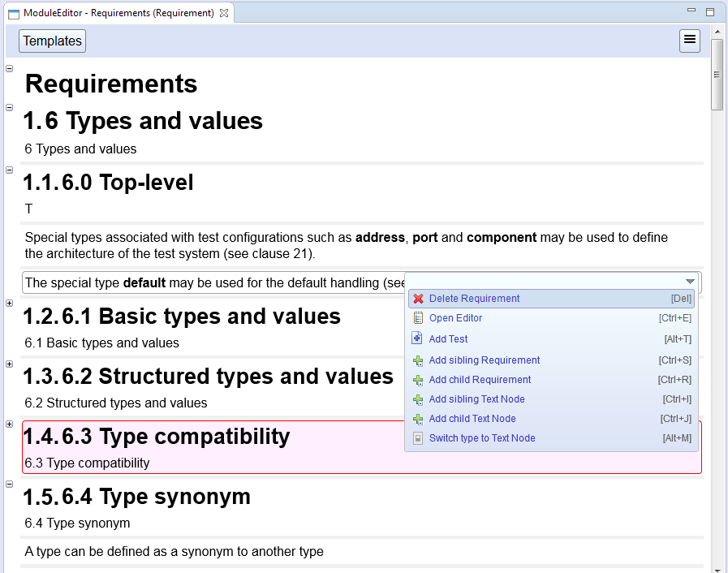Click the green plus icon for Add sibling Requirement
Screen dimensions: 728x573
(418, 361)
